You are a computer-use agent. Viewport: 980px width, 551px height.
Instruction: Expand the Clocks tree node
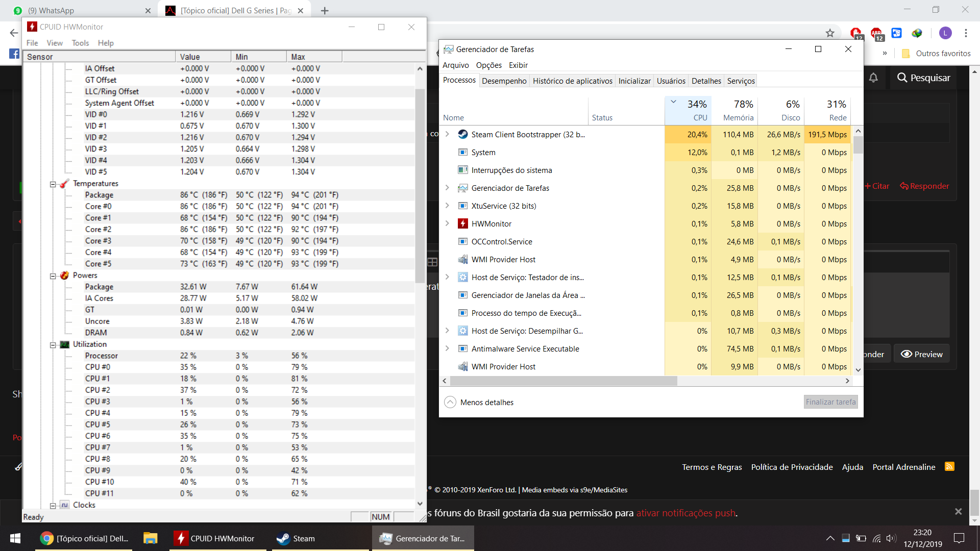[x=53, y=506]
